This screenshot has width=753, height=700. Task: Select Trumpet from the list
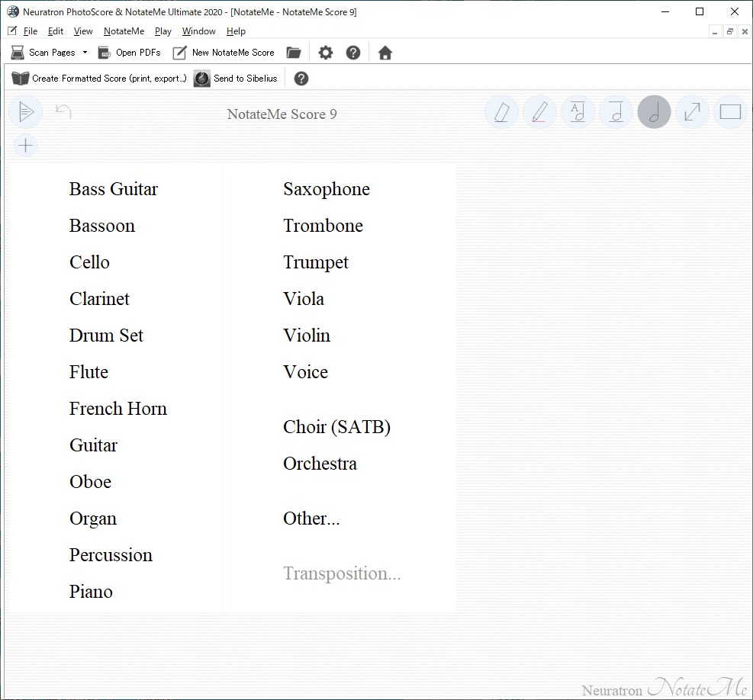[316, 262]
